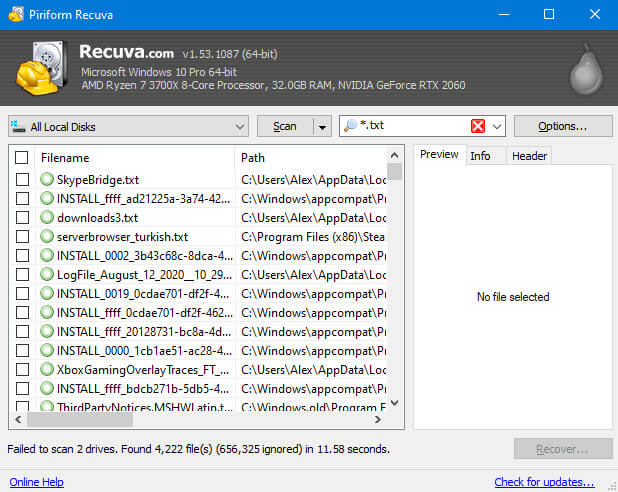Click the vertical scrollbar up arrow

tap(394, 156)
